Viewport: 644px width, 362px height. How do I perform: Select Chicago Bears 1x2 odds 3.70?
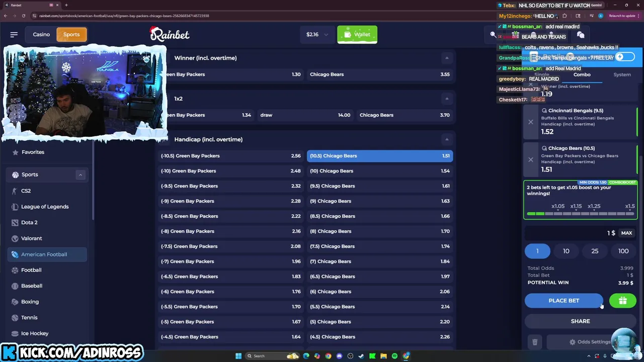[x=405, y=115]
